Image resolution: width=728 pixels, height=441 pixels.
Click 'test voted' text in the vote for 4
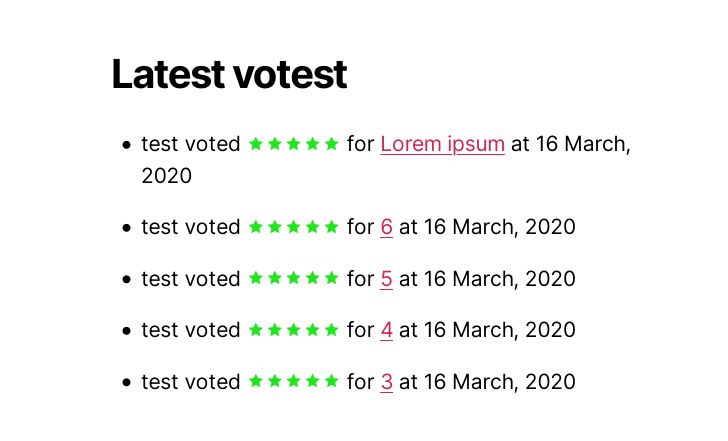pos(191,330)
